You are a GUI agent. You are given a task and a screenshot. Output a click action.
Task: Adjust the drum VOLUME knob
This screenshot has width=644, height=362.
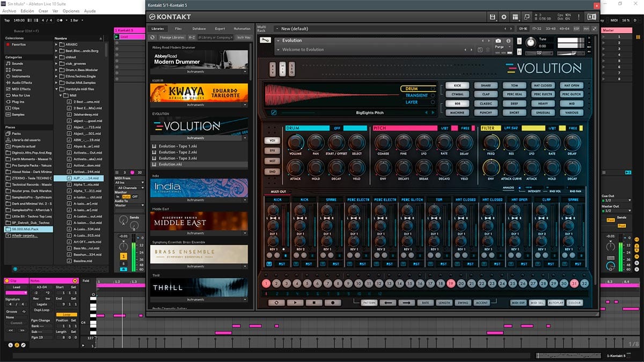coord(296,142)
